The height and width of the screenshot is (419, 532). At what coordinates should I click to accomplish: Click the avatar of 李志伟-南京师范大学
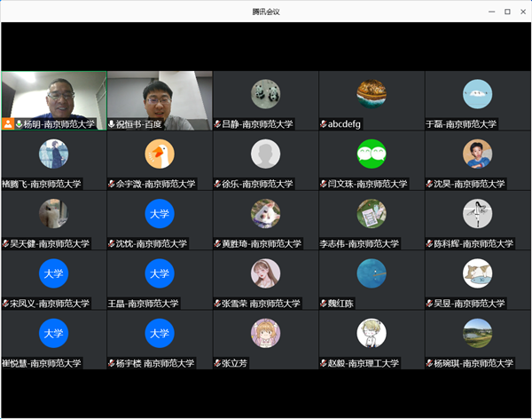372,214
